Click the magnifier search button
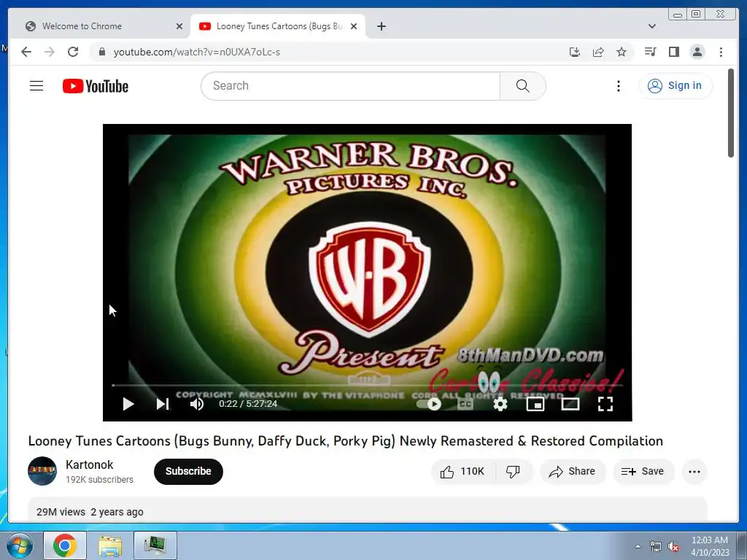The image size is (747, 560). click(522, 86)
